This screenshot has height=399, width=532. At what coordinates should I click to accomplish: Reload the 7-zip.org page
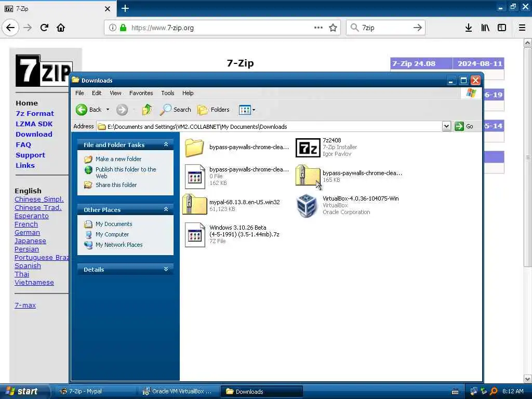(45, 28)
